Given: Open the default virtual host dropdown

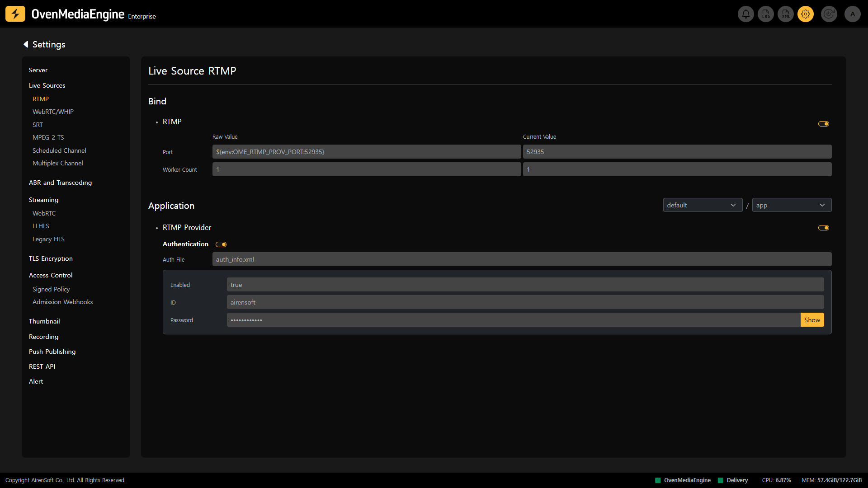Looking at the screenshot, I should 702,205.
